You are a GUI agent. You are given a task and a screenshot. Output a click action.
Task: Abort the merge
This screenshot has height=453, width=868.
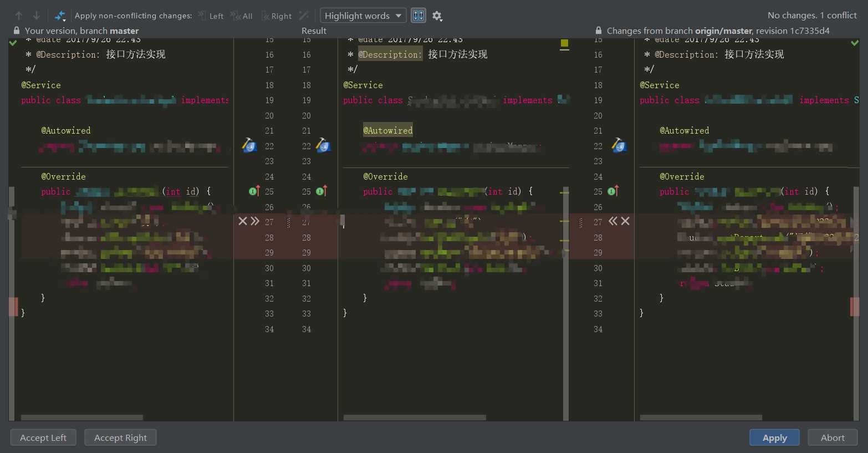[x=833, y=437]
